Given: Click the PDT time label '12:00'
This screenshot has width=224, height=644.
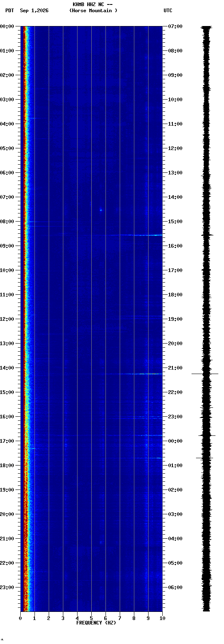Looking at the screenshot, I should (x=7, y=319).
